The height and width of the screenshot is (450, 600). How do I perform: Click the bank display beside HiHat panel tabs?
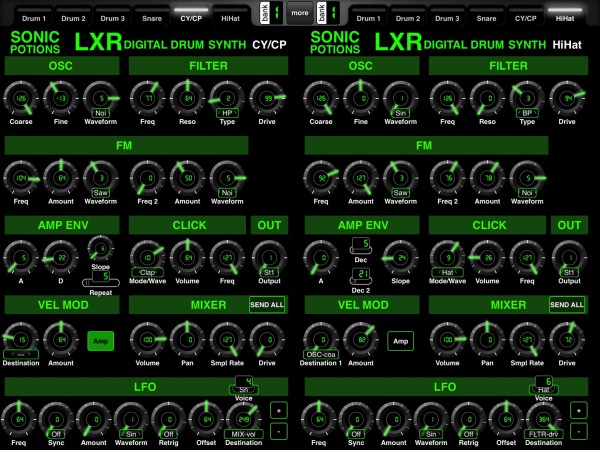pyautogui.click(x=328, y=13)
